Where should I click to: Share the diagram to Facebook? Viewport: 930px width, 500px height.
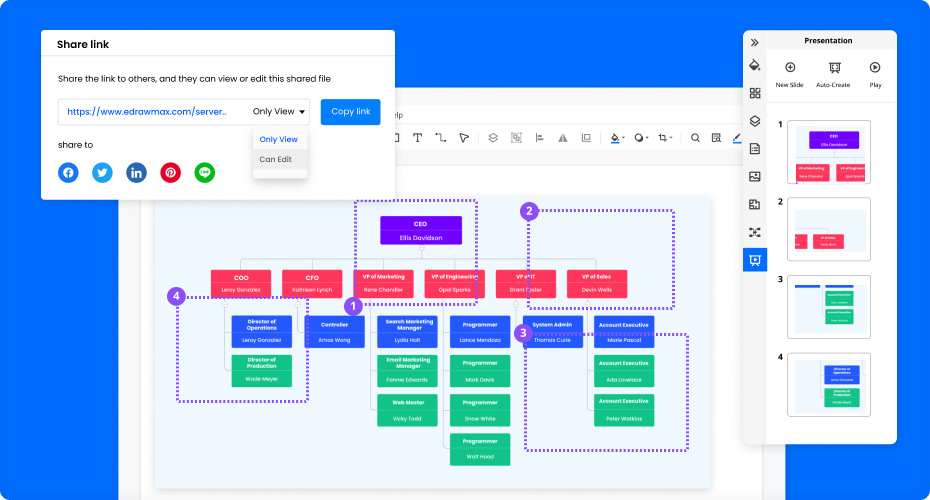click(x=68, y=172)
